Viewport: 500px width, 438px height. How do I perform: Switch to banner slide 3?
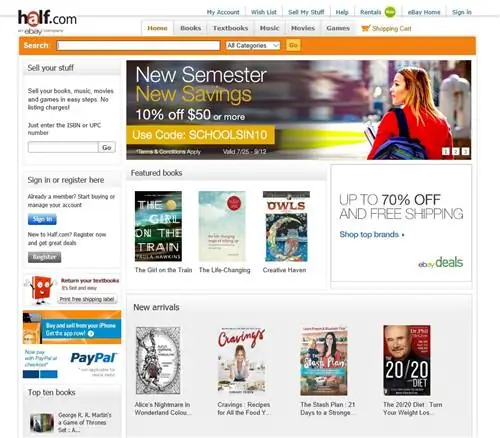click(465, 151)
